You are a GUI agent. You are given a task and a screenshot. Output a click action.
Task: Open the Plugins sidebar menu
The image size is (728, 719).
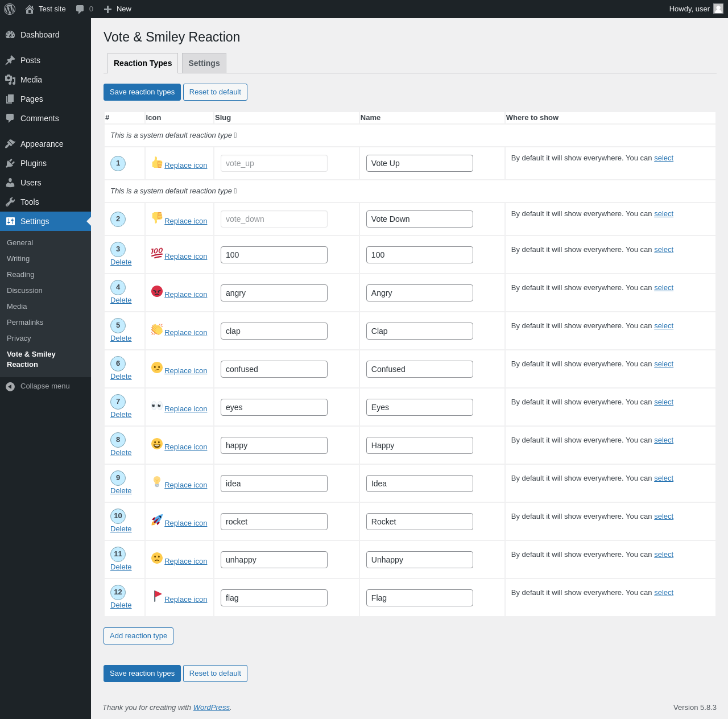point(34,163)
